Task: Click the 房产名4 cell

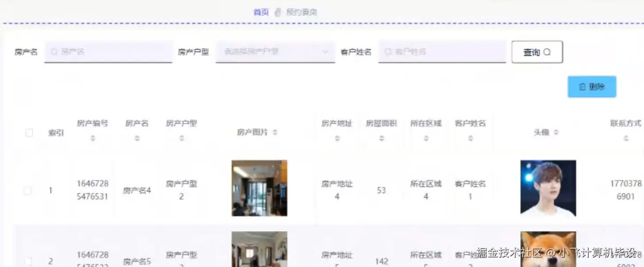Action: tap(137, 191)
